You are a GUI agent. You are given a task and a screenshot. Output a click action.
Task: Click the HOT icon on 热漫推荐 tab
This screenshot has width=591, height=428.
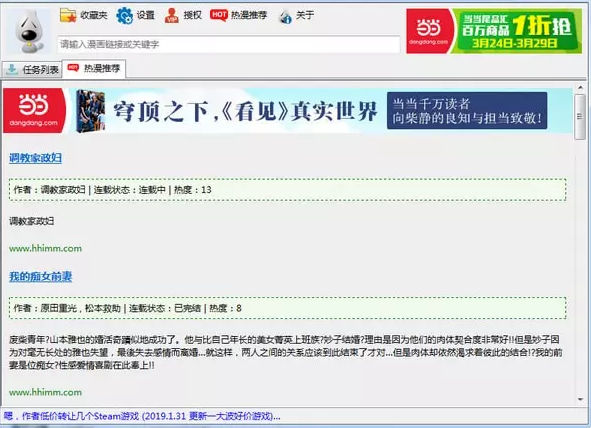pyautogui.click(x=73, y=67)
